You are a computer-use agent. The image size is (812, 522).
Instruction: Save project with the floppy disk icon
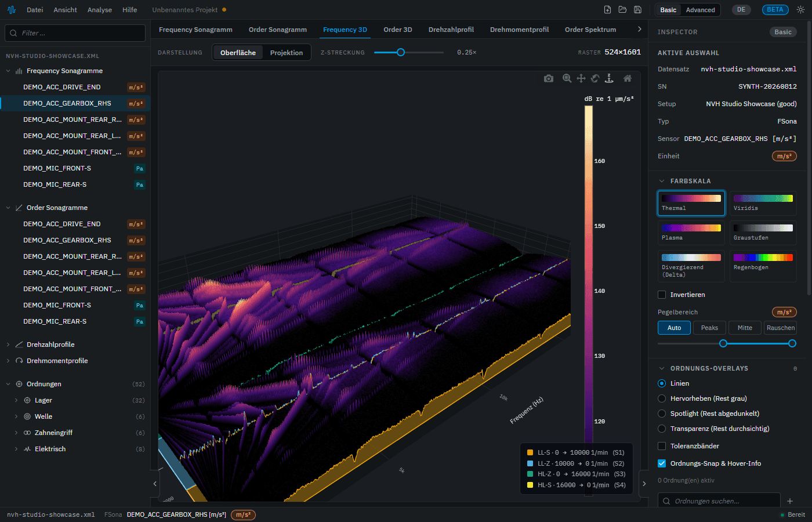[637, 10]
